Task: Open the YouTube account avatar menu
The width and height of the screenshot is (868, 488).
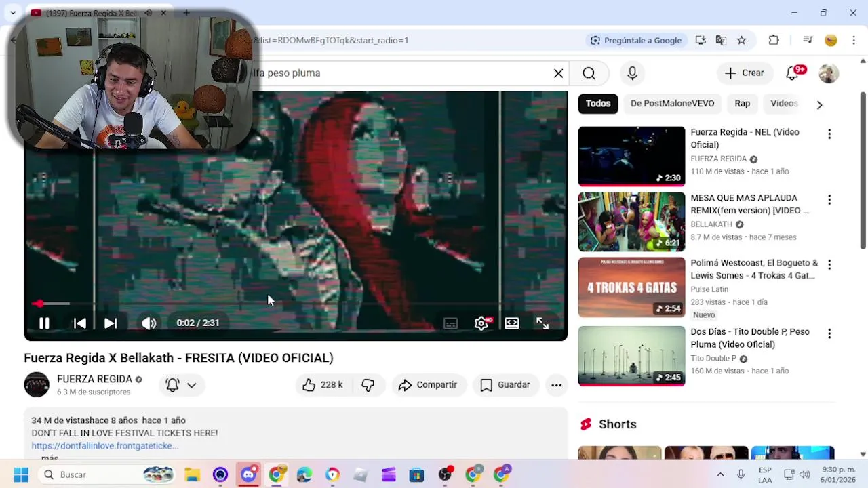Action: click(x=829, y=73)
